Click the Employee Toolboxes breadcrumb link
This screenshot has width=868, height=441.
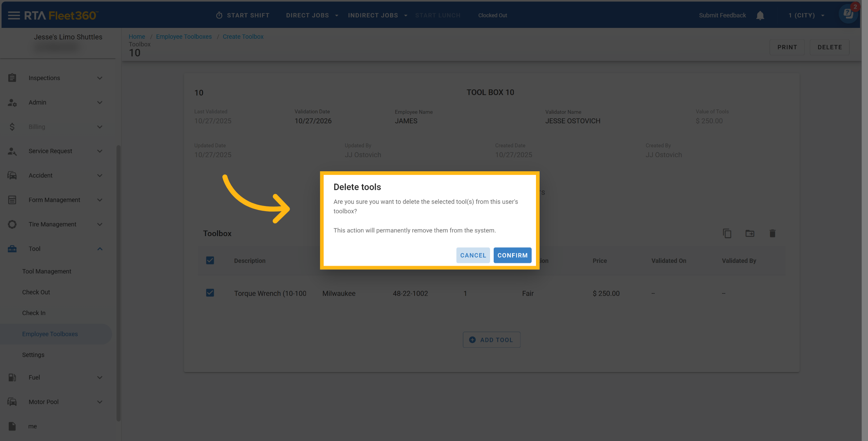(184, 37)
